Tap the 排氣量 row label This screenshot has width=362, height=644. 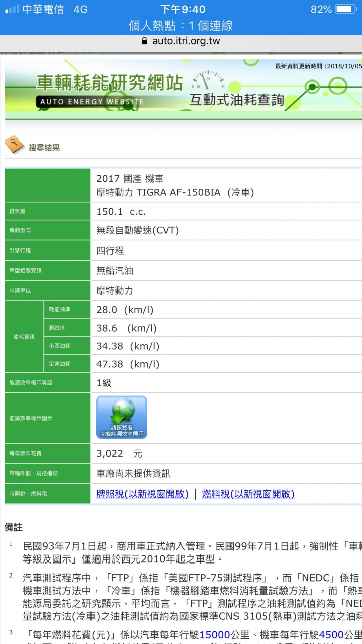point(17,212)
